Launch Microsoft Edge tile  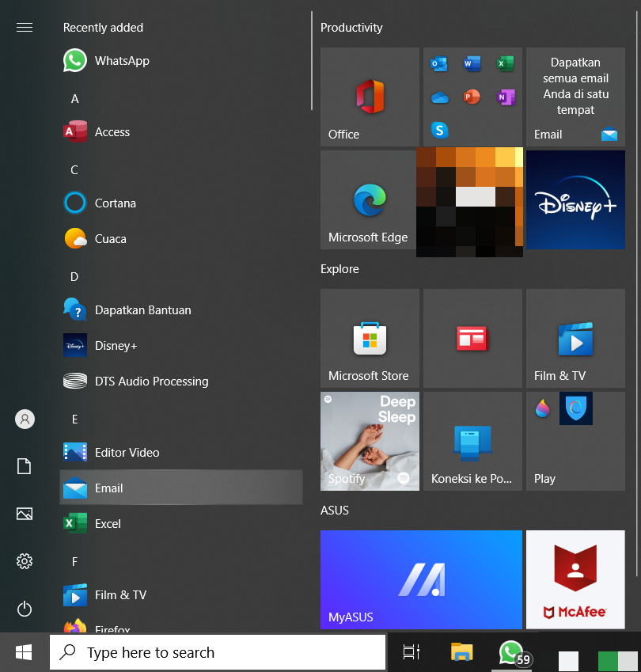tap(368, 199)
